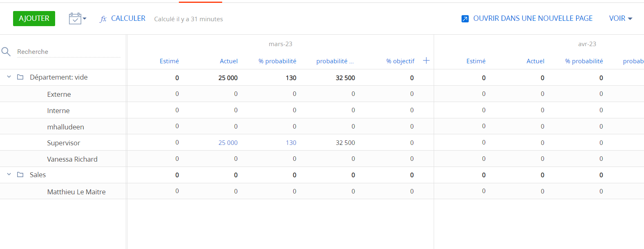Open the VOIR dropdown menu
Screen dimensions: 644x249
click(x=621, y=18)
